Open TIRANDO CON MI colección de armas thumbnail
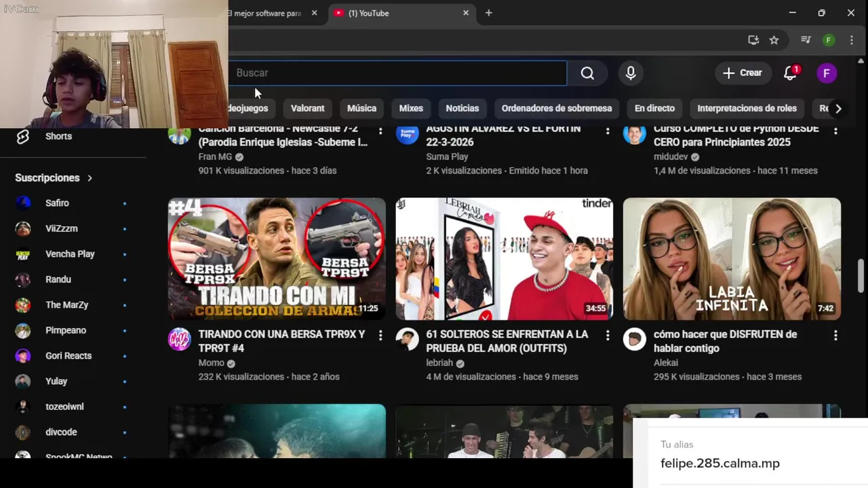The height and width of the screenshot is (488, 868). pos(277,259)
